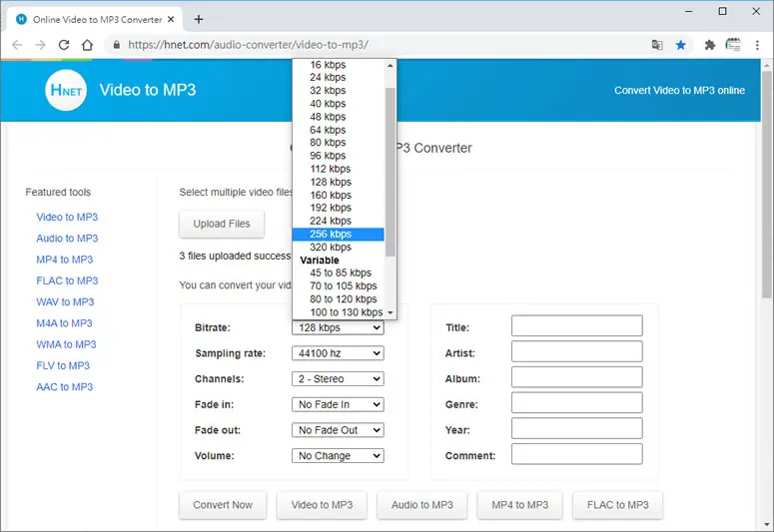Open the FLAC to MP3 sidebar link
774x532 pixels.
pyautogui.click(x=67, y=280)
